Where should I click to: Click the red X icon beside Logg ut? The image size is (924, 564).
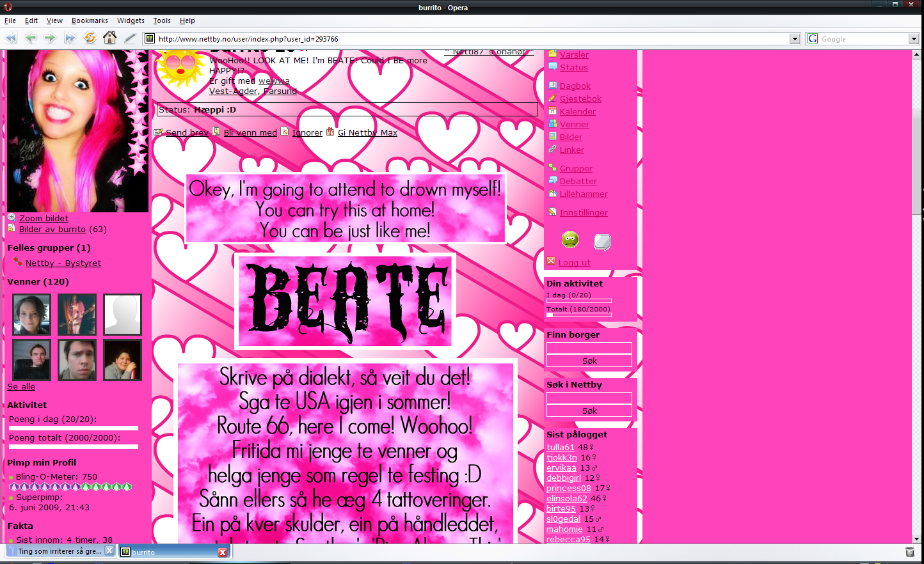pyautogui.click(x=551, y=261)
